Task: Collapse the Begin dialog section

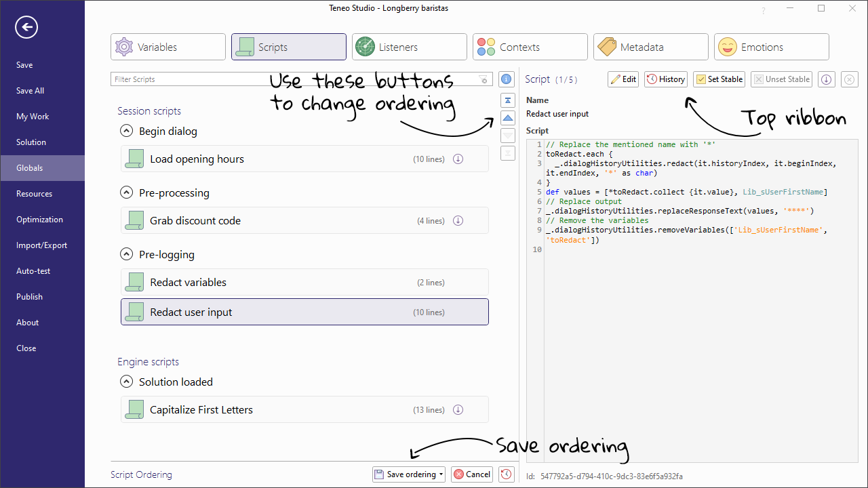Action: pyautogui.click(x=126, y=131)
